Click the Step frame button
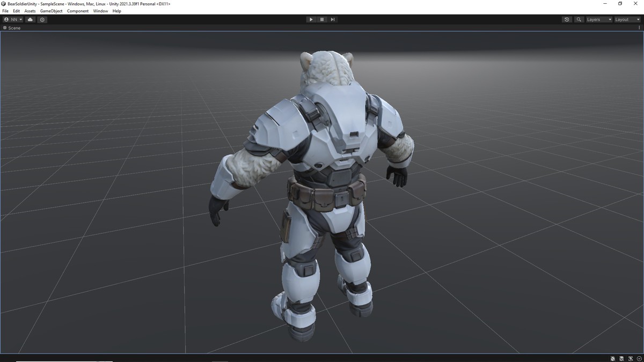 333,19
